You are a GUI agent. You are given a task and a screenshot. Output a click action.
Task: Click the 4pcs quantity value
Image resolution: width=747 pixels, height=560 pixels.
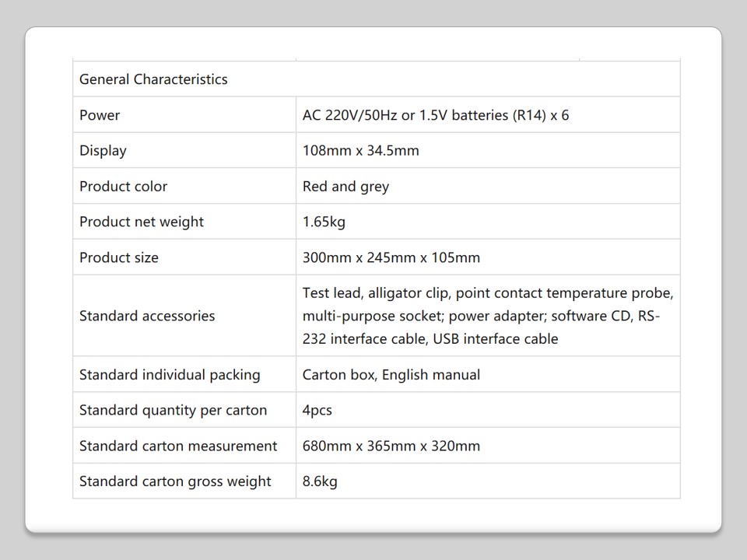pos(317,410)
